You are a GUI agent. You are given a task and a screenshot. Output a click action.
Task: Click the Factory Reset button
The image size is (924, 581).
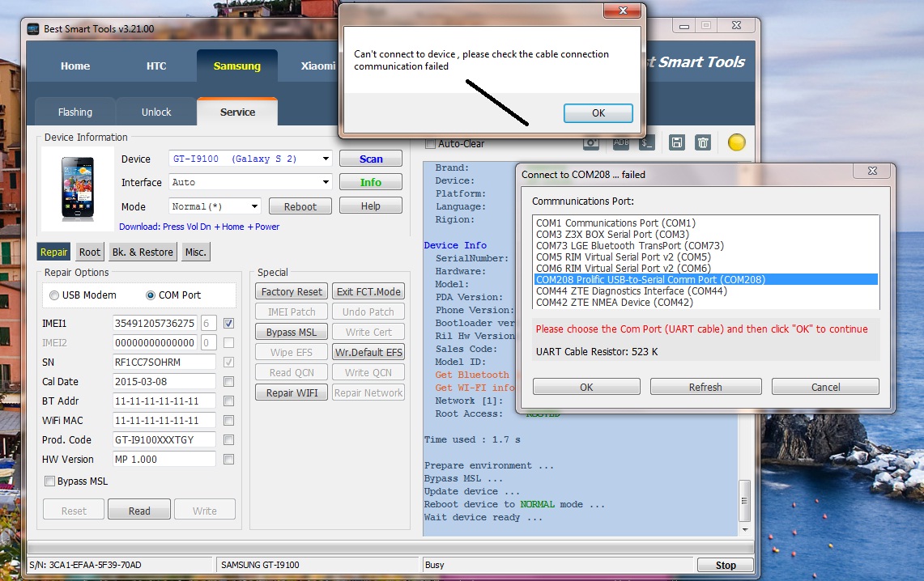(x=292, y=291)
